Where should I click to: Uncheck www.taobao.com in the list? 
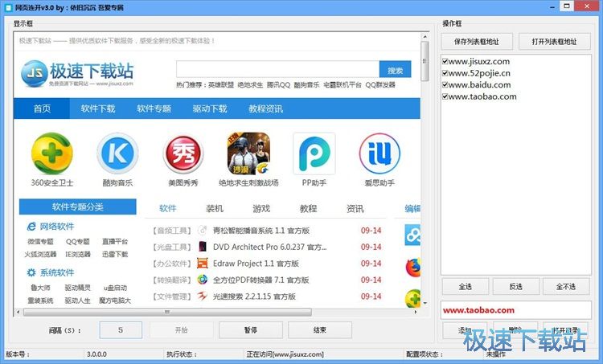coord(445,96)
